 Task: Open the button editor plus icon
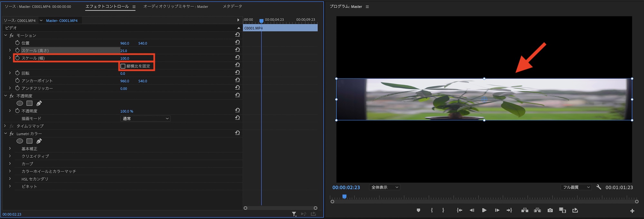(x=632, y=211)
